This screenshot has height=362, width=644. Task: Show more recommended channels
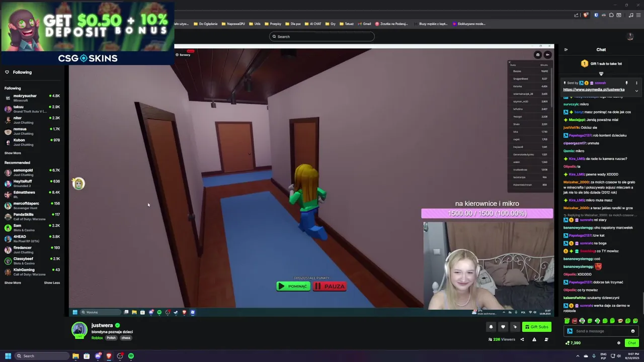point(13,283)
